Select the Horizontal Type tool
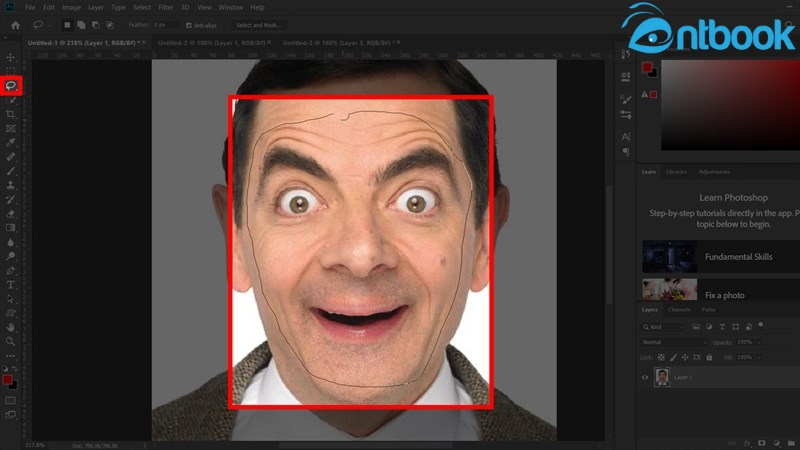This screenshot has height=450, width=800. pyautogui.click(x=10, y=285)
